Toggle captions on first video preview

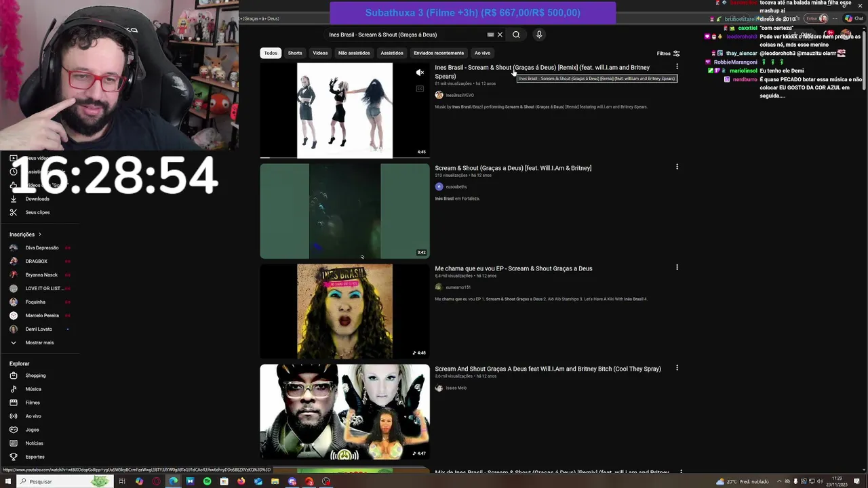click(420, 89)
